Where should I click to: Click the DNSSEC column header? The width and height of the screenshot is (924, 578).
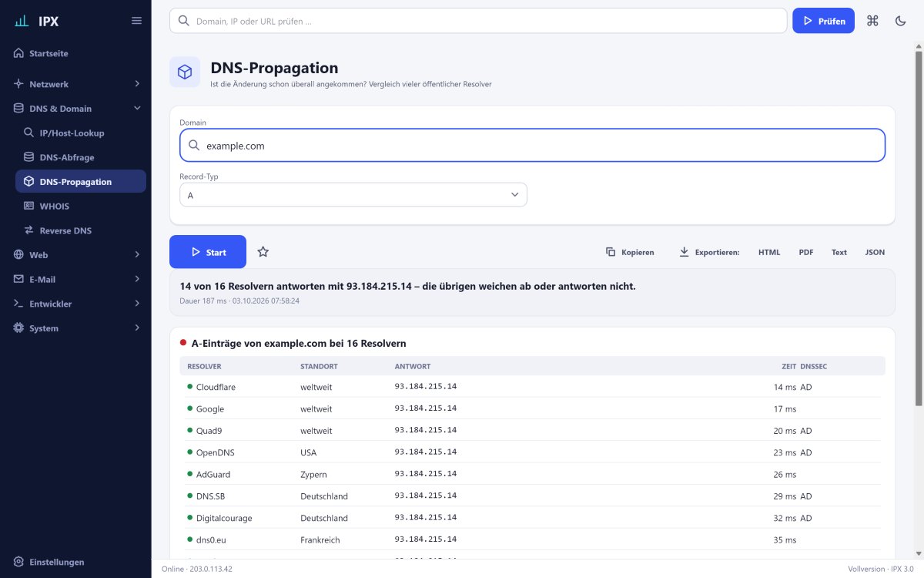click(814, 366)
